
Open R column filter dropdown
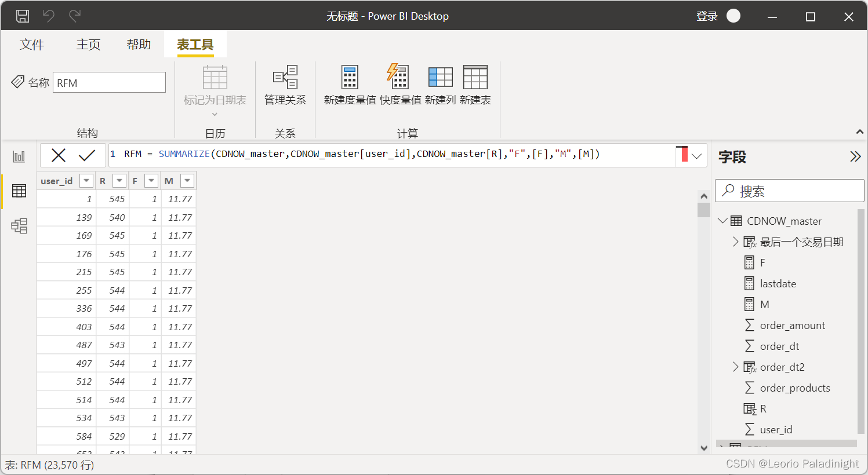pyautogui.click(x=119, y=181)
